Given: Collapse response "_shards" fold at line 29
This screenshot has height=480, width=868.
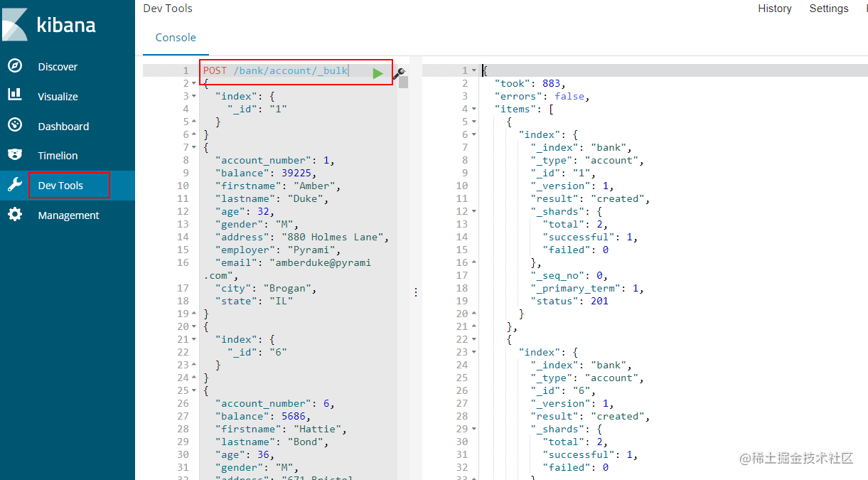Looking at the screenshot, I should coord(474,430).
